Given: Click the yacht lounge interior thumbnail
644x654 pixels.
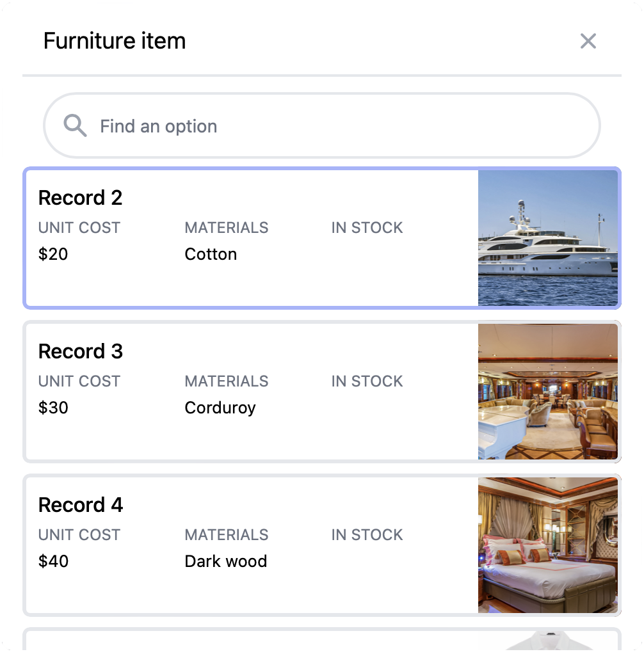Looking at the screenshot, I should click(548, 392).
